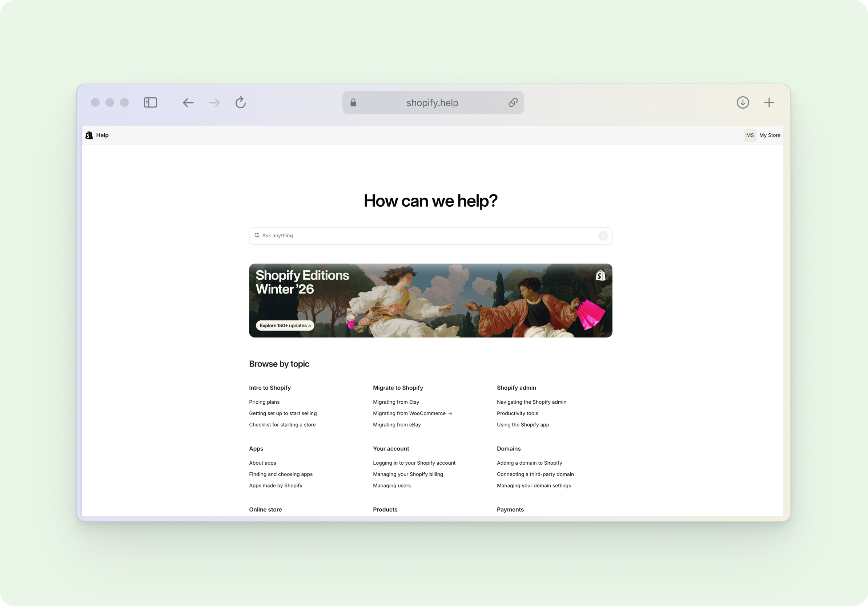Click the lock icon in the address bar
This screenshot has height=606, width=868.
[x=353, y=102]
